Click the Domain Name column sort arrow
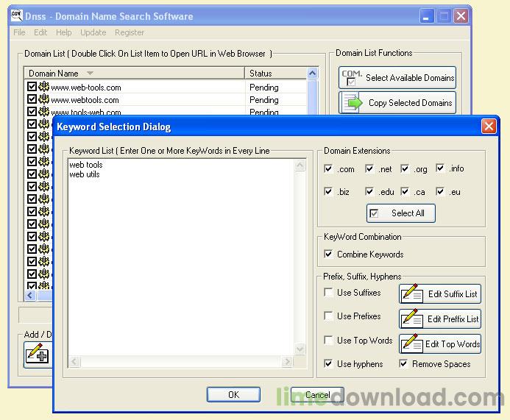510x420 pixels. pyautogui.click(x=90, y=74)
